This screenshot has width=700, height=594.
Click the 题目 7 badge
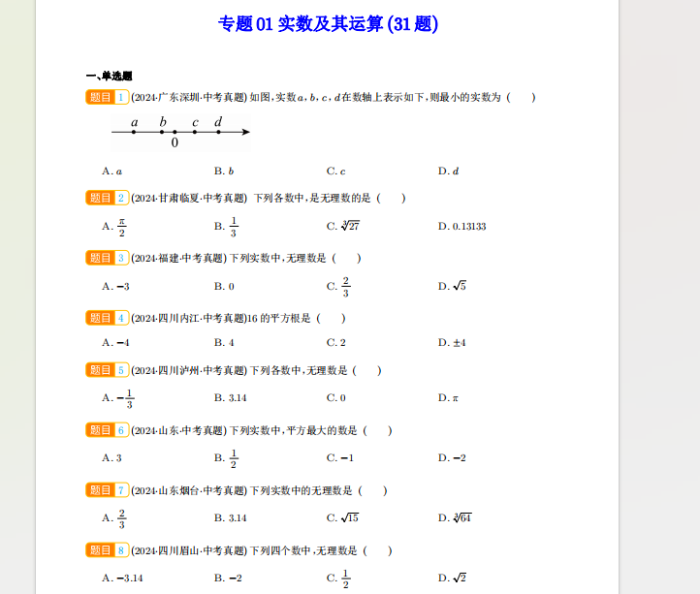108,490
